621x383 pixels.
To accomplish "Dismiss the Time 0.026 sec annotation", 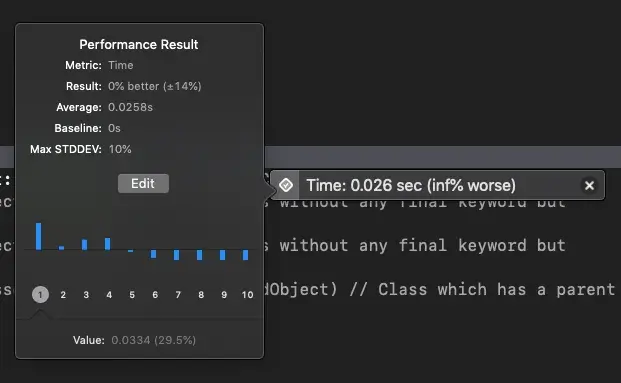I will [589, 185].
